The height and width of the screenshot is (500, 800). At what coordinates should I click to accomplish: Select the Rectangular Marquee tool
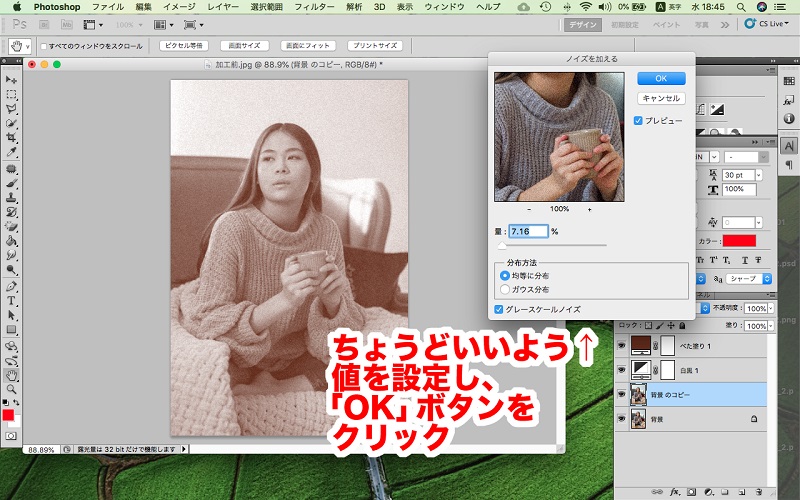[11, 94]
